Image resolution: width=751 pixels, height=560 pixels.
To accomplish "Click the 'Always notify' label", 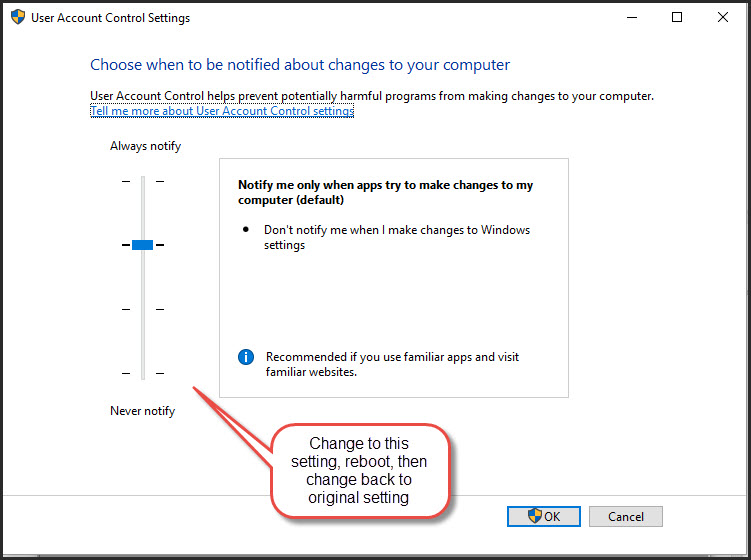I will coord(146,146).
